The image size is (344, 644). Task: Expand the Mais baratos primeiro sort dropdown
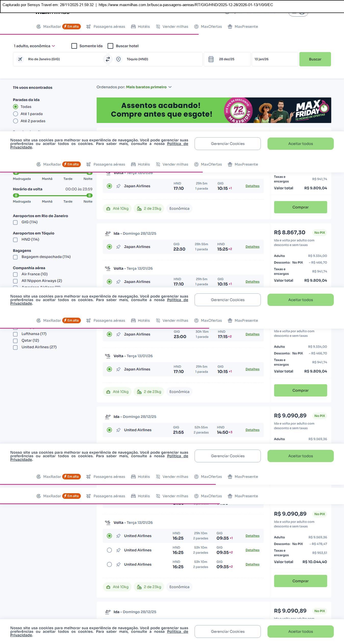149,87
